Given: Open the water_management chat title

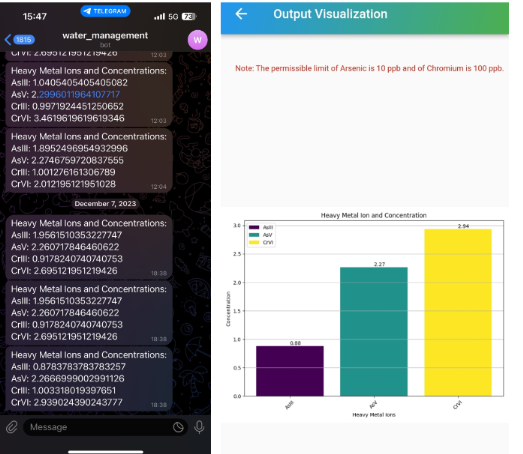Looking at the screenshot, I should [105, 35].
